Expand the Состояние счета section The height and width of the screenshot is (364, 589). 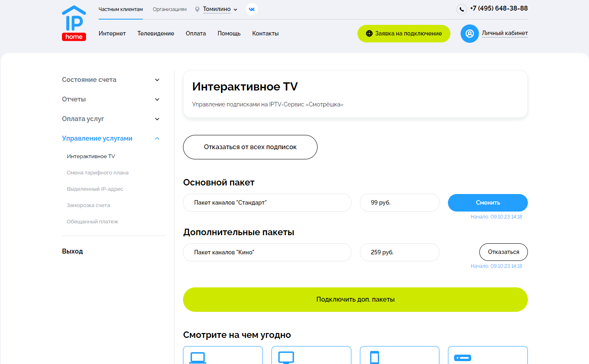coord(110,80)
